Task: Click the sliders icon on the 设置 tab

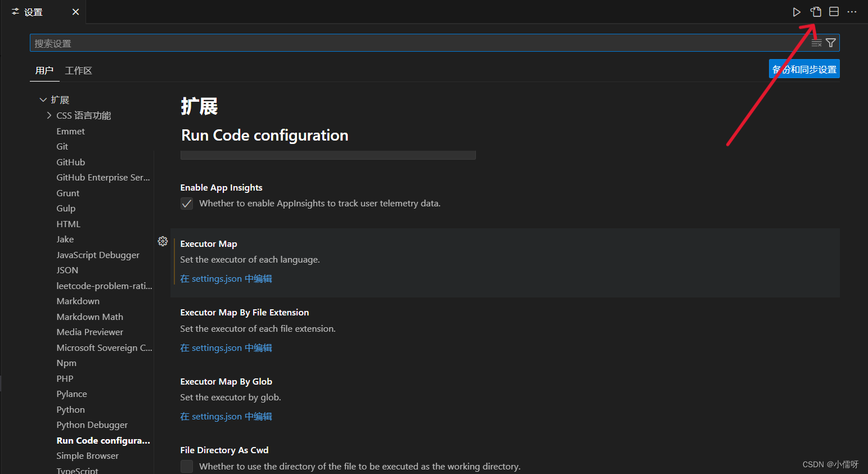Action: [x=15, y=11]
